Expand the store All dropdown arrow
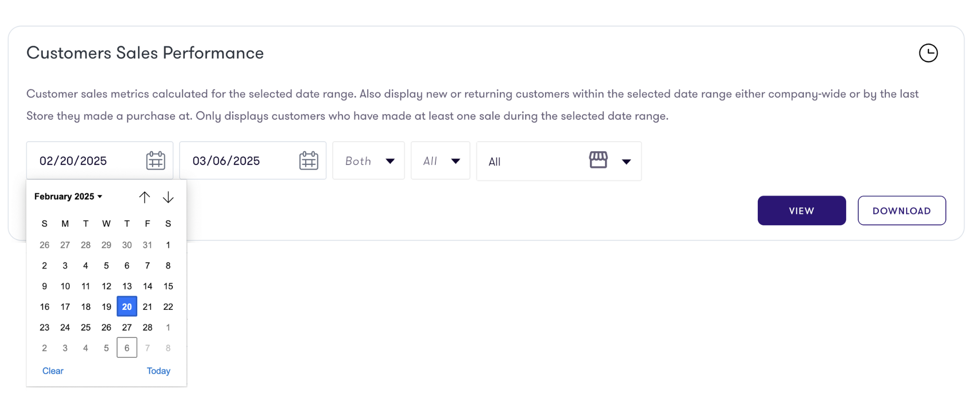The width and height of the screenshot is (980, 401). [x=626, y=162]
